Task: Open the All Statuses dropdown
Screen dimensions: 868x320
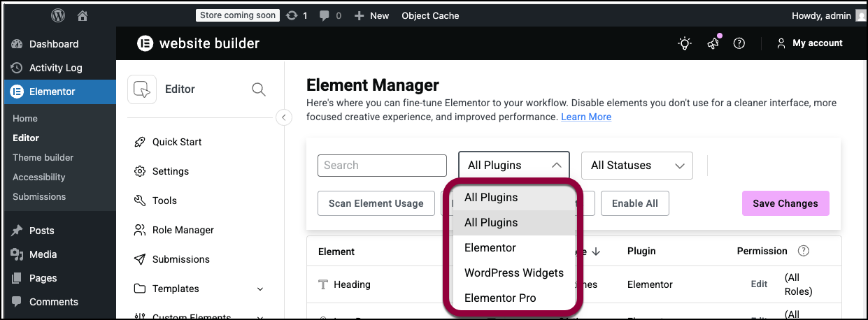Action: (636, 166)
